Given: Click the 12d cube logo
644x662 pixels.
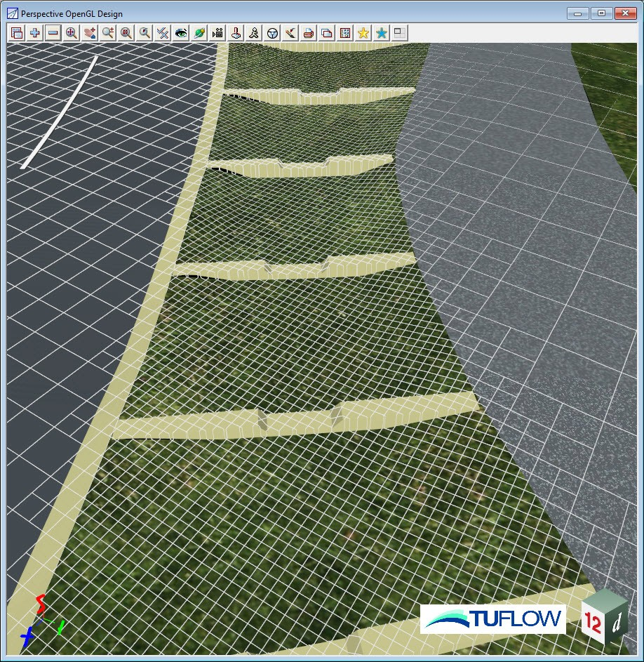Looking at the screenshot, I should [604, 618].
